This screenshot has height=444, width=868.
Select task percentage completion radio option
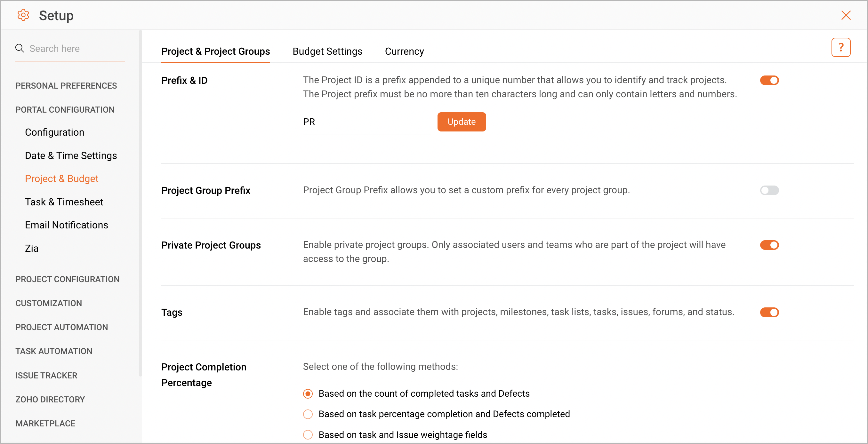(x=308, y=414)
